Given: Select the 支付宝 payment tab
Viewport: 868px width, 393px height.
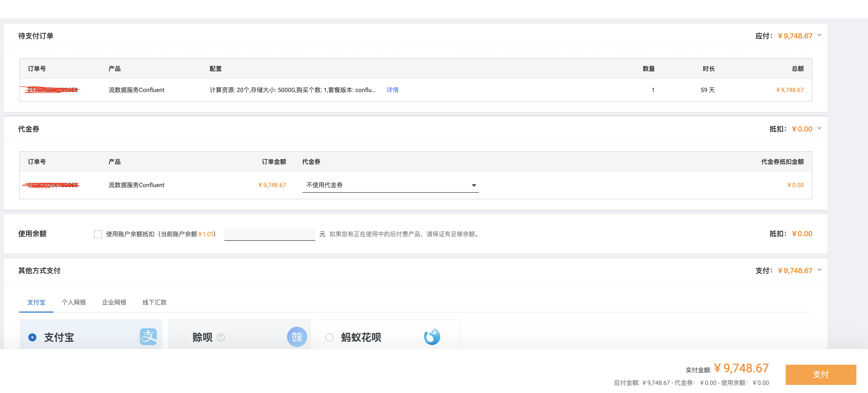Looking at the screenshot, I should click(x=36, y=302).
